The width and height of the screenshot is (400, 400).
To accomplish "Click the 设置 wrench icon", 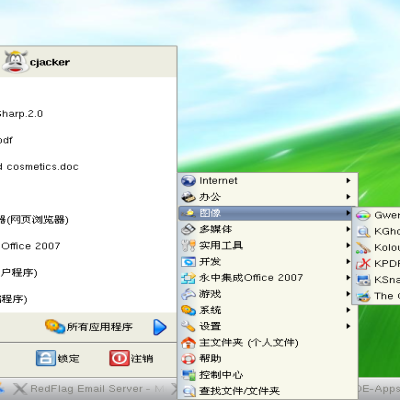I will (x=188, y=326).
